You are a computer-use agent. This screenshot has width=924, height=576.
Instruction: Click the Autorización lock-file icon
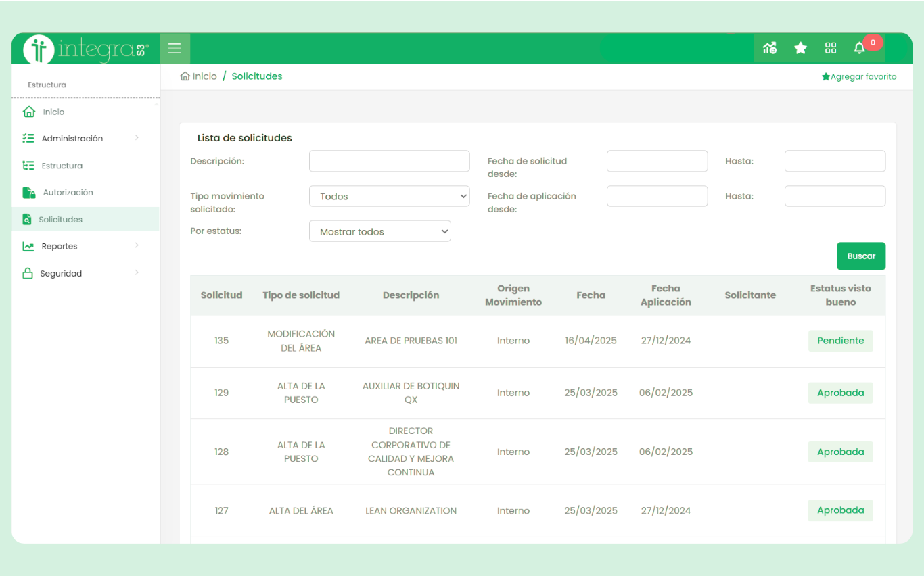click(28, 193)
